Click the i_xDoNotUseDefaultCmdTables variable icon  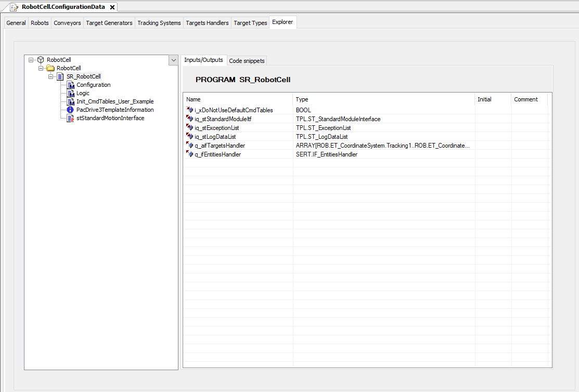pos(189,110)
